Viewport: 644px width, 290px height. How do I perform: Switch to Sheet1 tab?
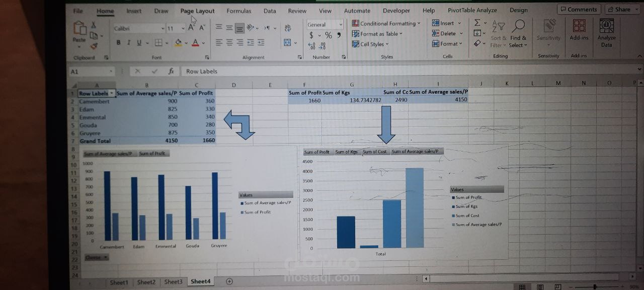coord(119,282)
